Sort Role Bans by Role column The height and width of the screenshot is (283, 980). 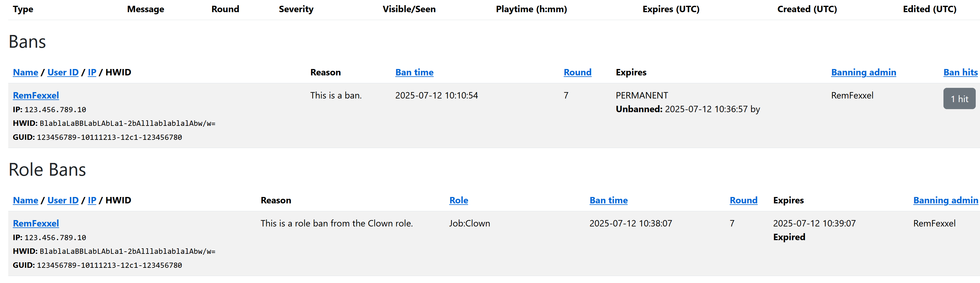tap(458, 200)
